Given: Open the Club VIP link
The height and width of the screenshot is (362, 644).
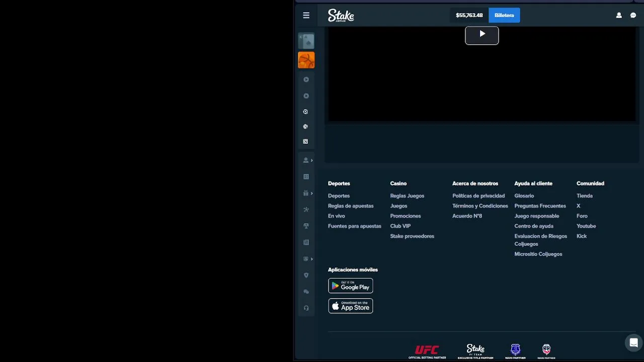Looking at the screenshot, I should coord(400,226).
